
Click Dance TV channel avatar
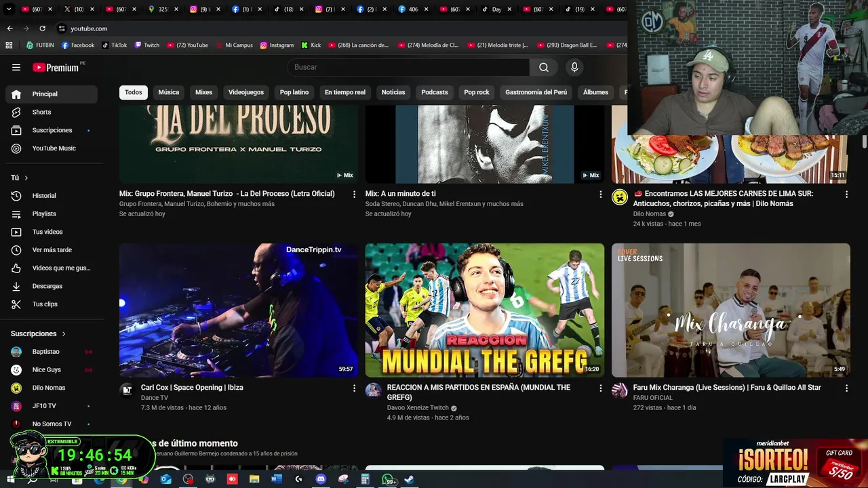click(x=127, y=390)
